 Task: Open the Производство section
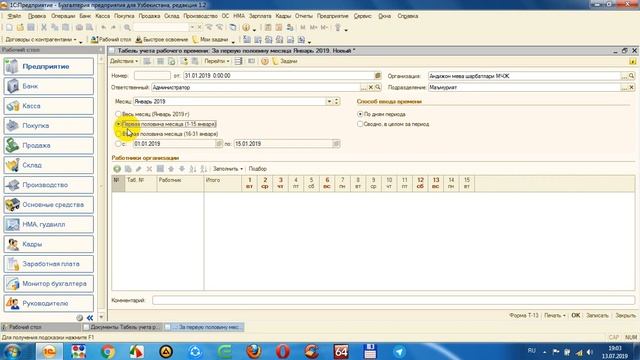[x=49, y=185]
